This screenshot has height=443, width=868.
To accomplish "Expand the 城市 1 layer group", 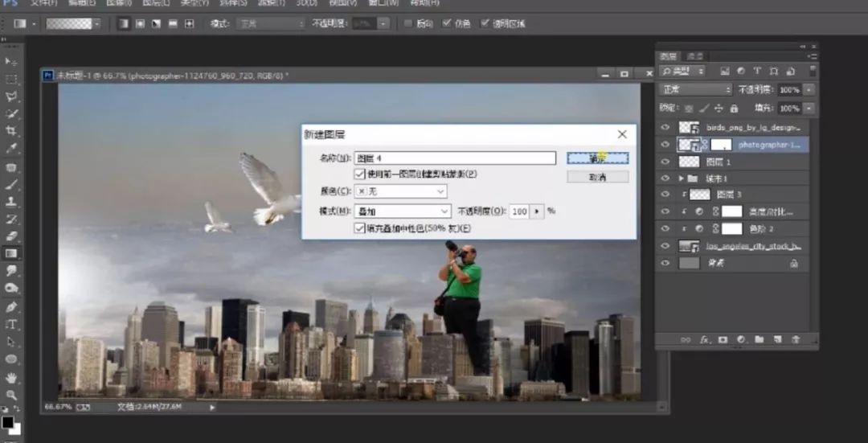I will coord(682,178).
